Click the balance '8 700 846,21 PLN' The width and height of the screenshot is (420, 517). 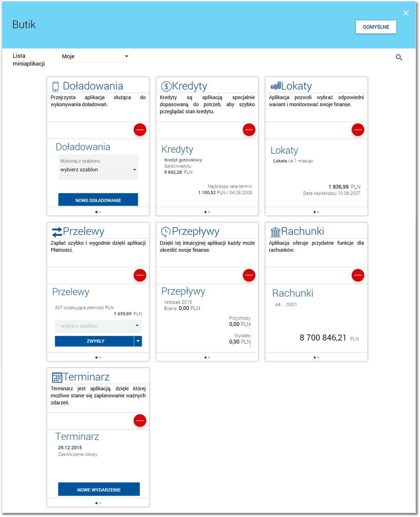coord(329,338)
